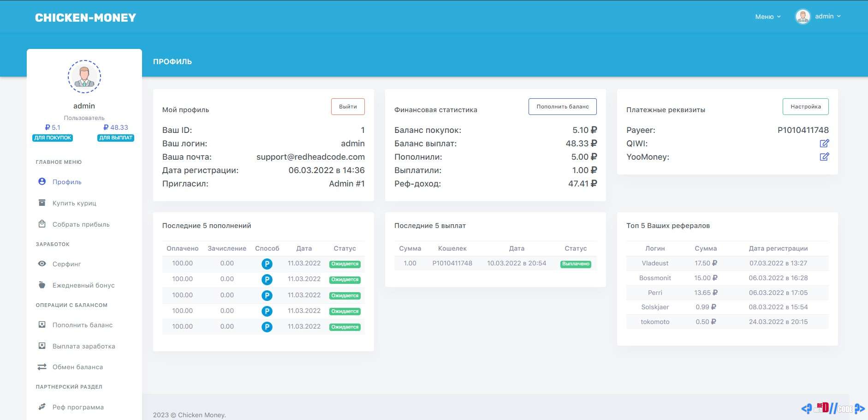Image resolution: width=868 pixels, height=420 pixels.
Task: Click Дата регистрации column header
Action: tap(778, 248)
